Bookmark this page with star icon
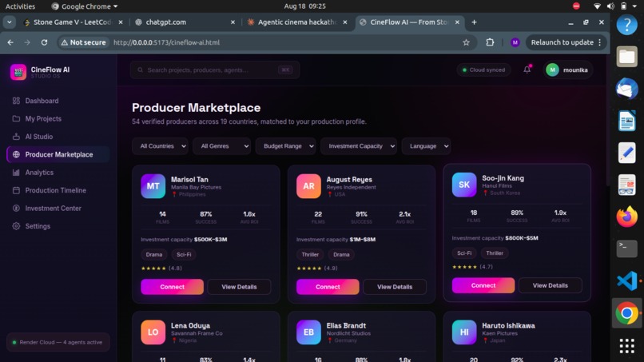Screen dimensions: 644x362 466,42
